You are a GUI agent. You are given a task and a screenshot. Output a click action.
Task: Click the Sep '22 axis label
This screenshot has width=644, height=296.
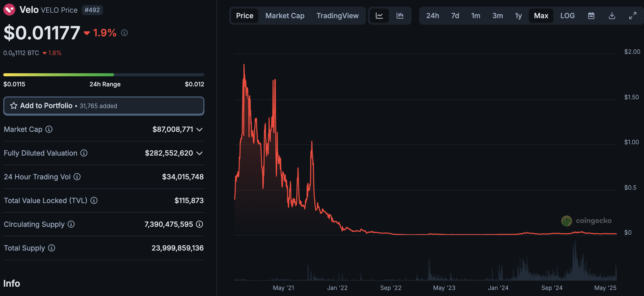click(x=391, y=288)
